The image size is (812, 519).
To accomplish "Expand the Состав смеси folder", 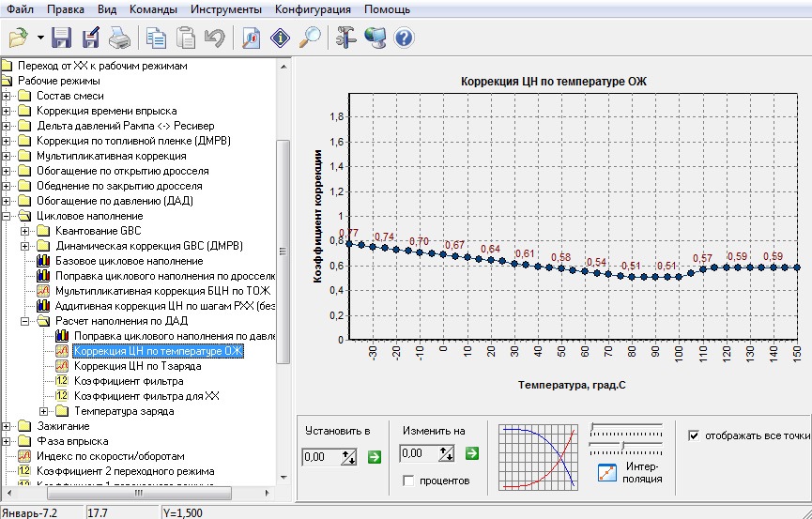I will click(x=7, y=96).
